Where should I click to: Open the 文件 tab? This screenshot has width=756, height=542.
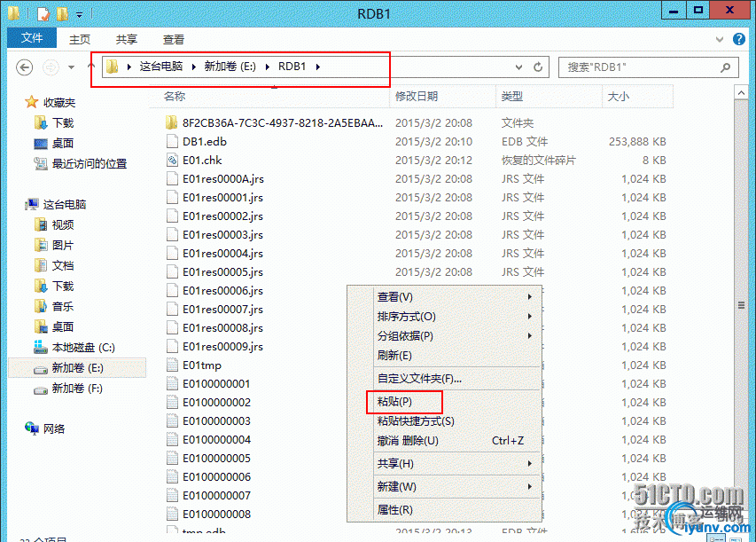coord(32,37)
